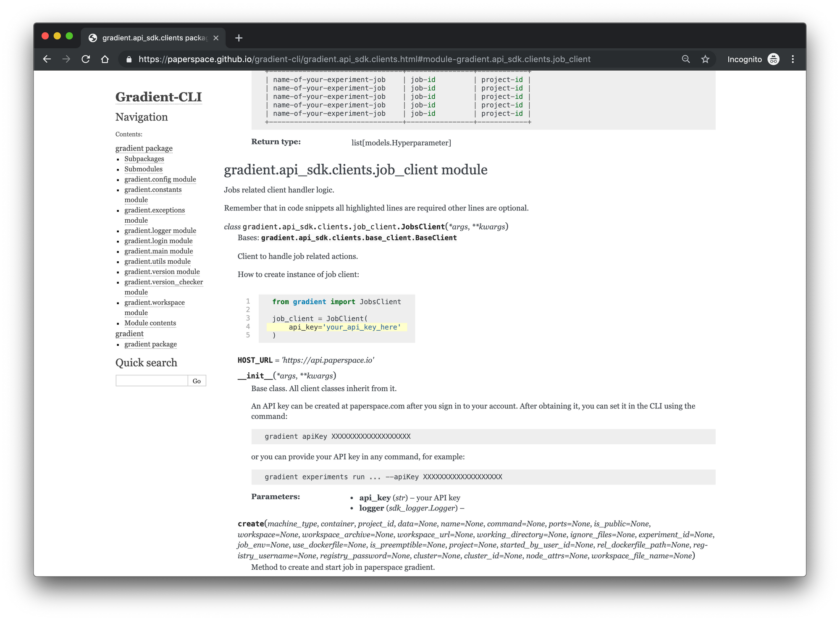This screenshot has width=840, height=621.
Task: Click the reload page icon
Action: (86, 59)
